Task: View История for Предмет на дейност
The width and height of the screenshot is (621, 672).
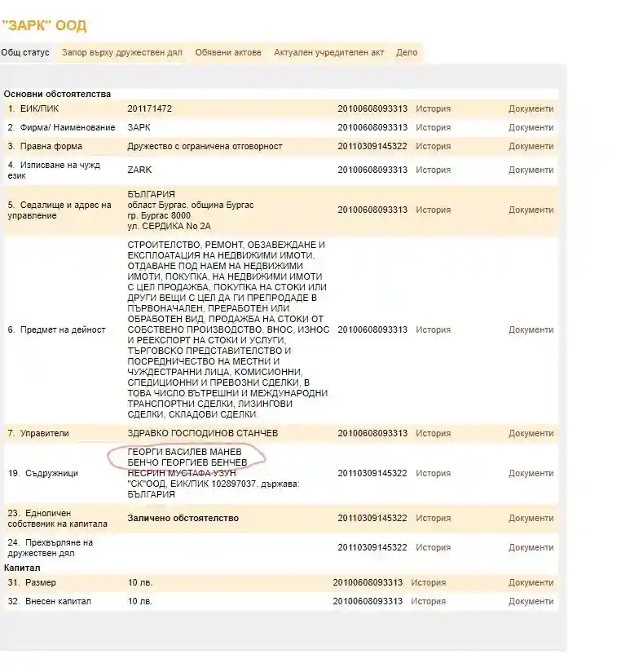Action: (x=433, y=329)
